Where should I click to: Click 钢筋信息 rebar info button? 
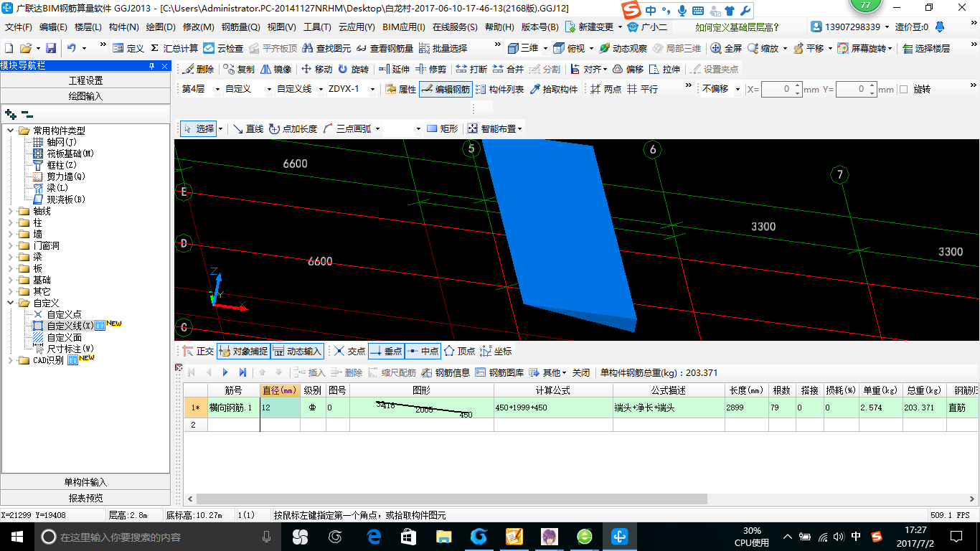(446, 372)
